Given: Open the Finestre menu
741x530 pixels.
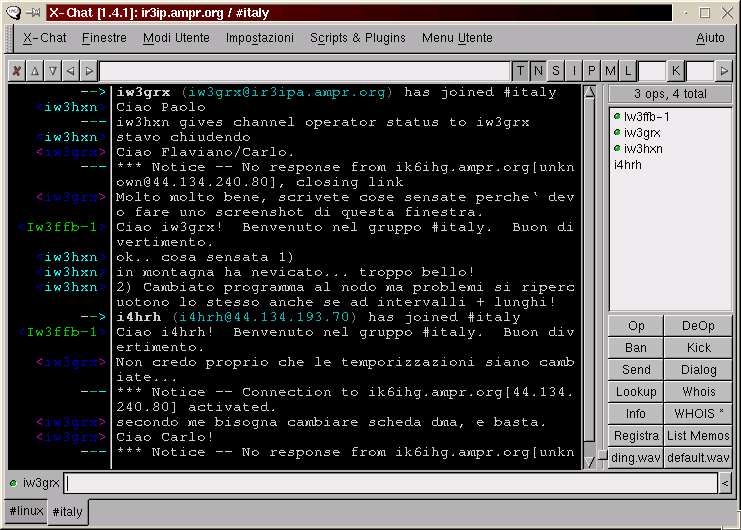Looking at the screenshot, I should tap(104, 38).
